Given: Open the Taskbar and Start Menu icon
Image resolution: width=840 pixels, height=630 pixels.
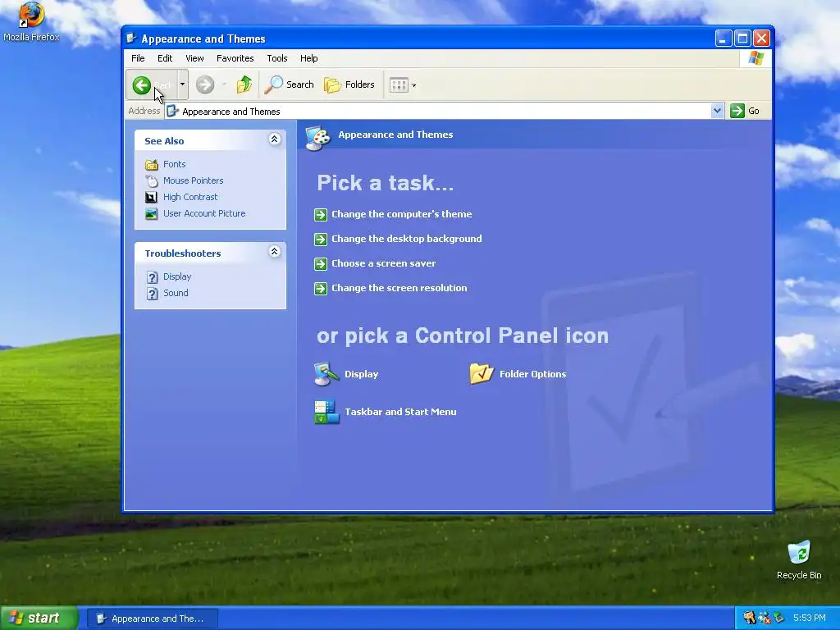Looking at the screenshot, I should tap(326, 412).
